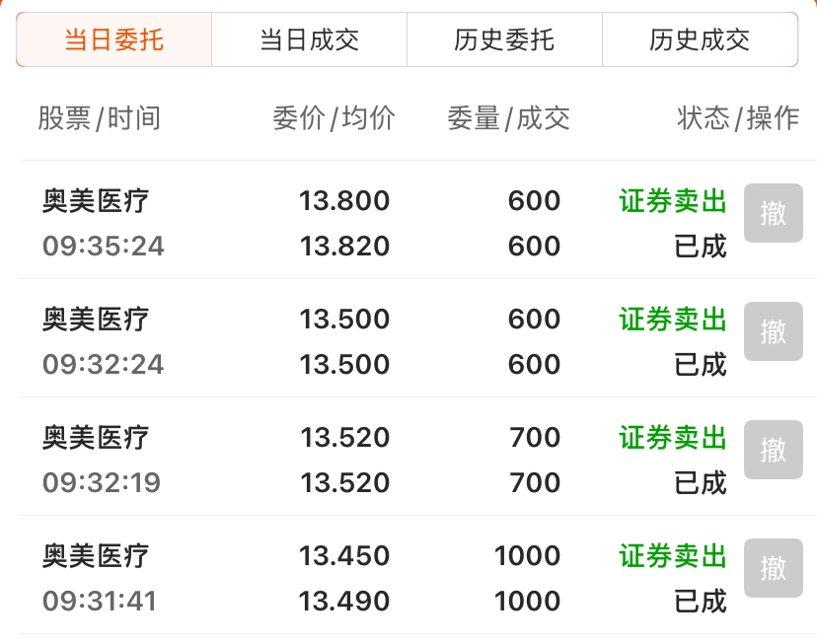This screenshot has width=817, height=644.
Task: Click the 委量/成交 column header
Action: click(508, 118)
